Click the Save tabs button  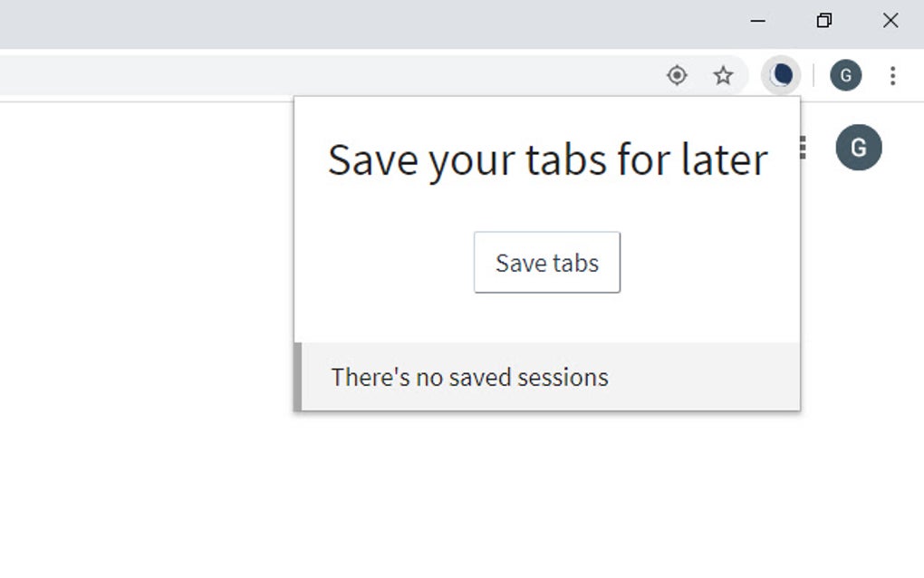[x=545, y=263]
